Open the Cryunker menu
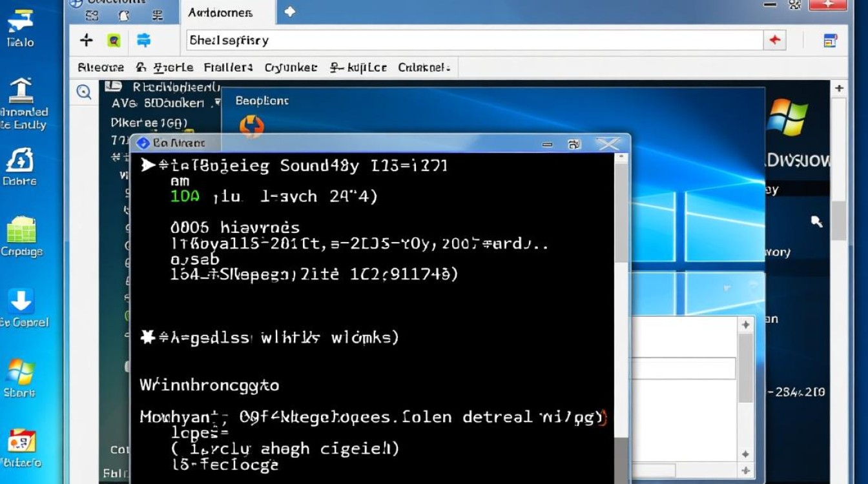The height and width of the screenshot is (484, 868). 291,67
